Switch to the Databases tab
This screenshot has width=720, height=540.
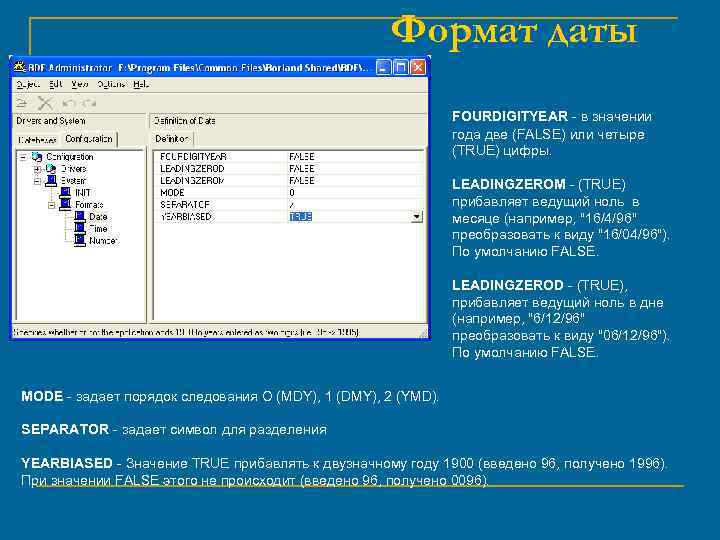click(x=37, y=140)
